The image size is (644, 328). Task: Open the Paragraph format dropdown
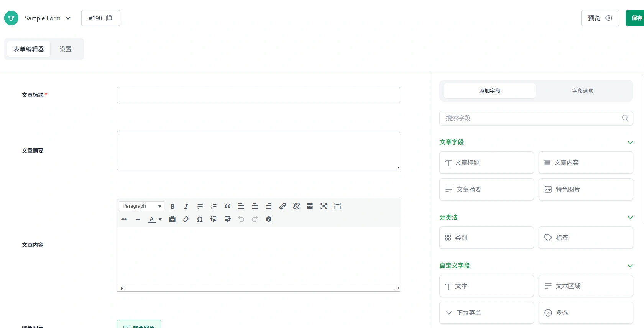[x=141, y=206]
